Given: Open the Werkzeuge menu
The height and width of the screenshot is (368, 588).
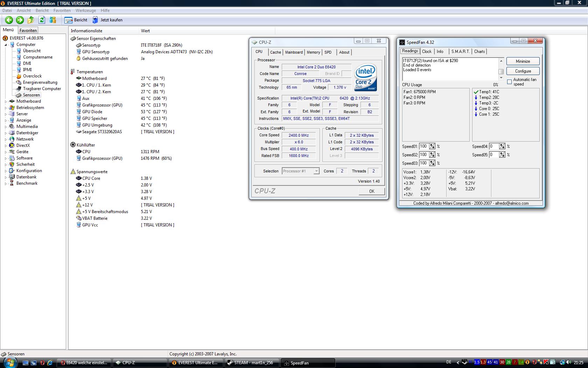Looking at the screenshot, I should click(86, 11).
